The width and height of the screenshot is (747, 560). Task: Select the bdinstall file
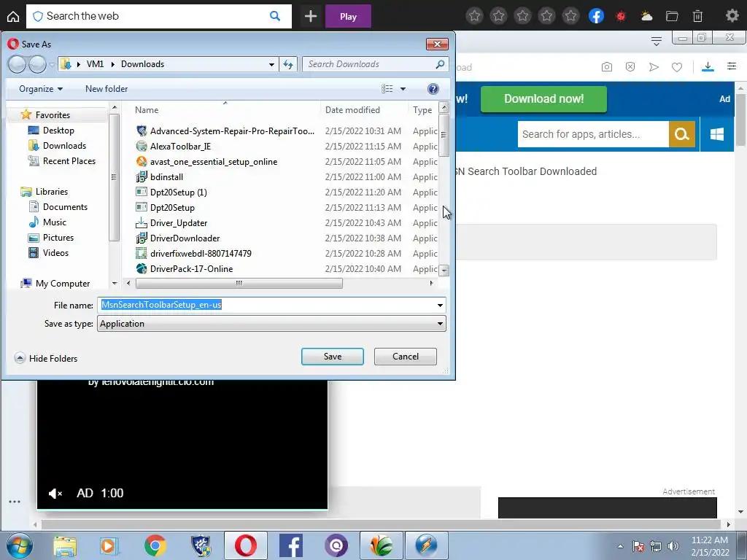166,176
